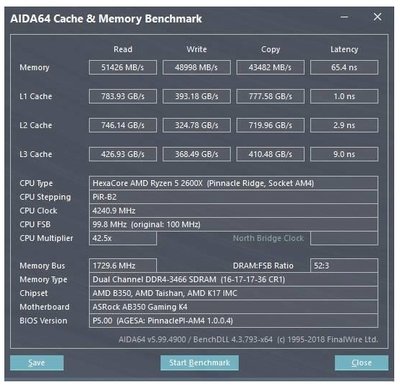The image size is (400, 390).
Task: Select L3 Cache Write 368.49 GB/s
Action: pos(196,154)
